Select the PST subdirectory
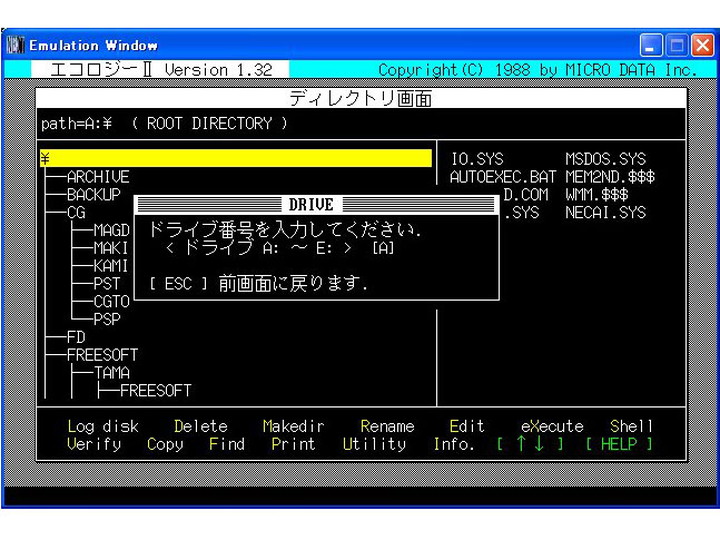720x540 pixels. click(x=107, y=284)
